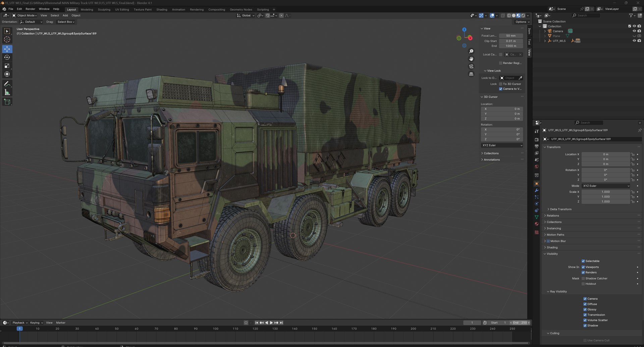Image resolution: width=644 pixels, height=347 pixels.
Task: Click the viewport zoom magnifier icon
Action: tap(471, 51)
